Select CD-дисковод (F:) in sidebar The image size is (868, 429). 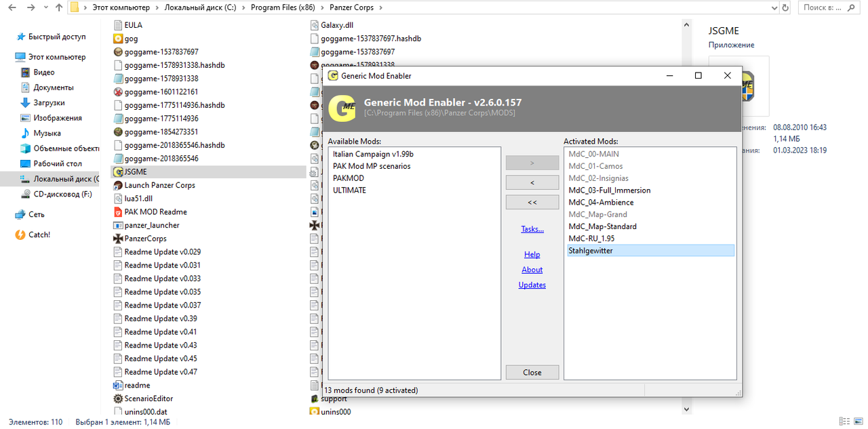click(57, 195)
